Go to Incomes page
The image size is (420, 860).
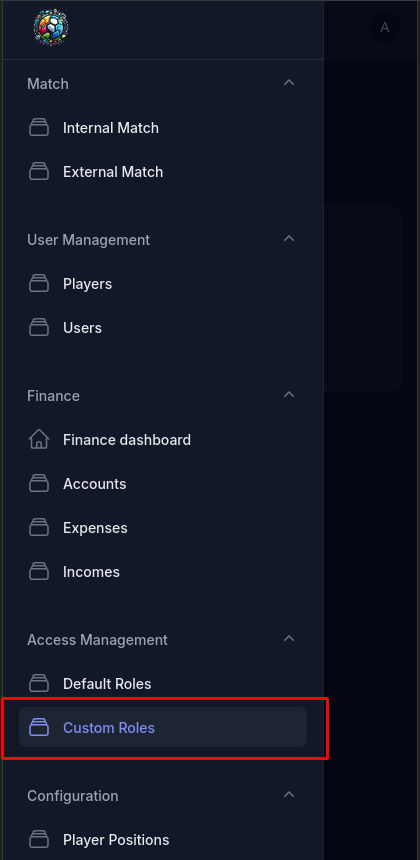click(x=163, y=572)
